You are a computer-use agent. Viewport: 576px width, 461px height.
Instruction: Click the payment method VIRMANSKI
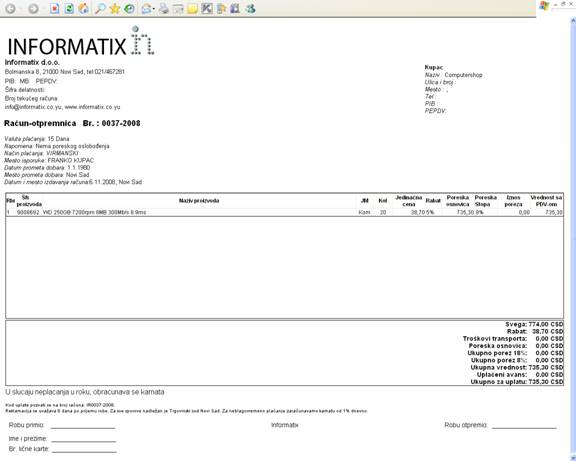pyautogui.click(x=62, y=153)
